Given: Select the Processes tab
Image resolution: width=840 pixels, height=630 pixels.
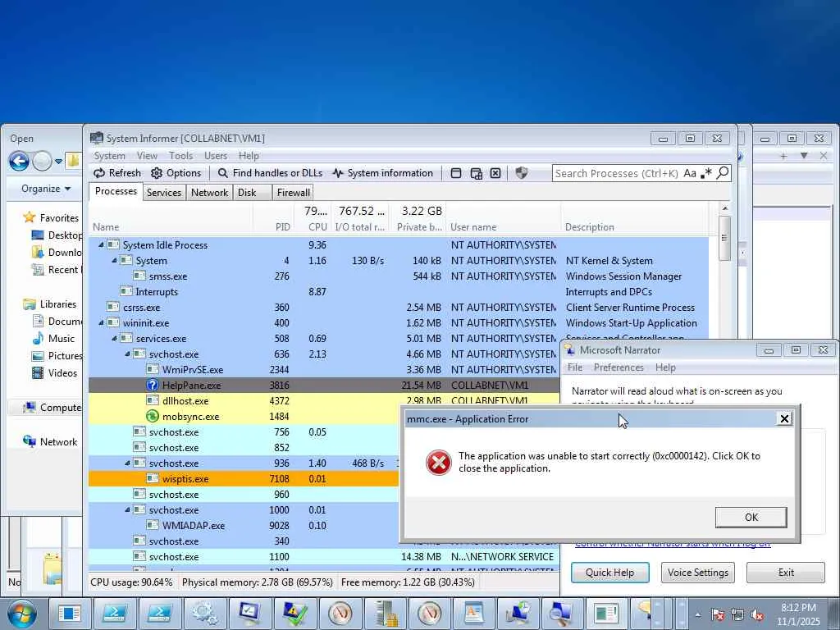Looking at the screenshot, I should [x=116, y=191].
